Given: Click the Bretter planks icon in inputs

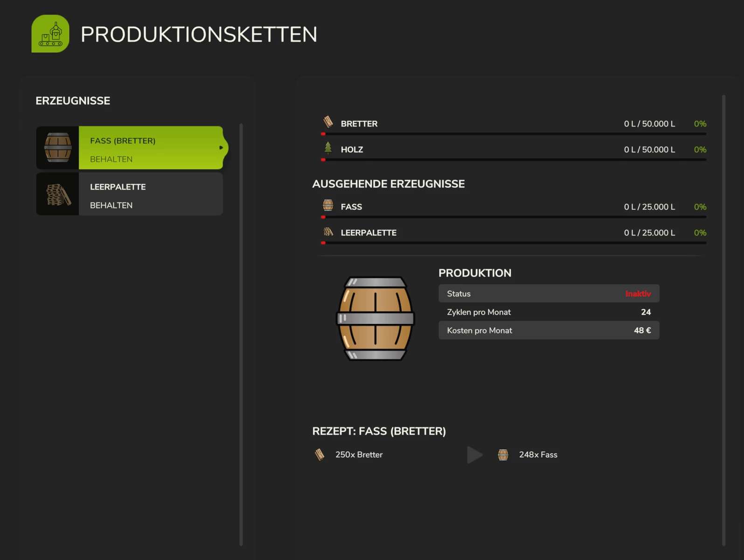Looking at the screenshot, I should (328, 122).
